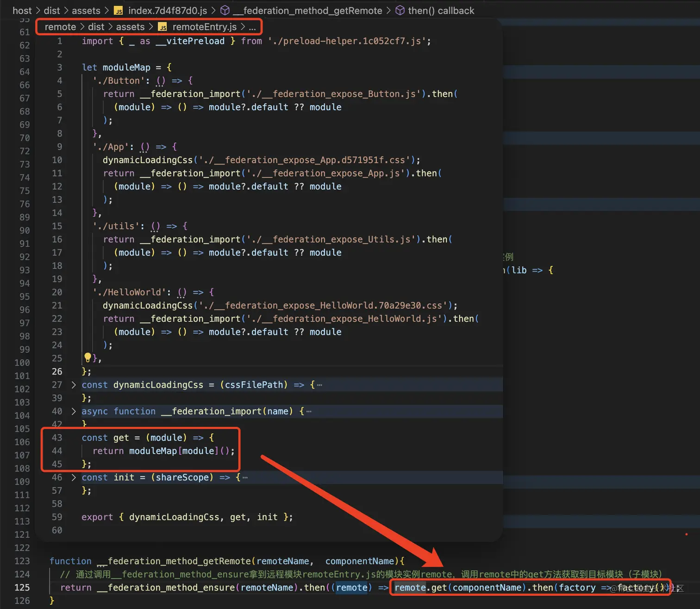
Task: Click the __federation_method_getRemote function name, line 123
Action: 175,561
